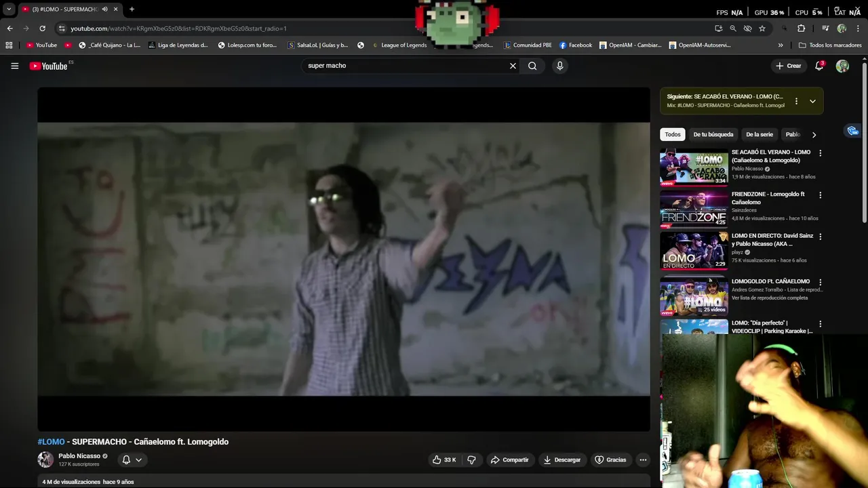The image size is (868, 488).
Task: Open the YouTube account avatar menu
Action: [842, 66]
